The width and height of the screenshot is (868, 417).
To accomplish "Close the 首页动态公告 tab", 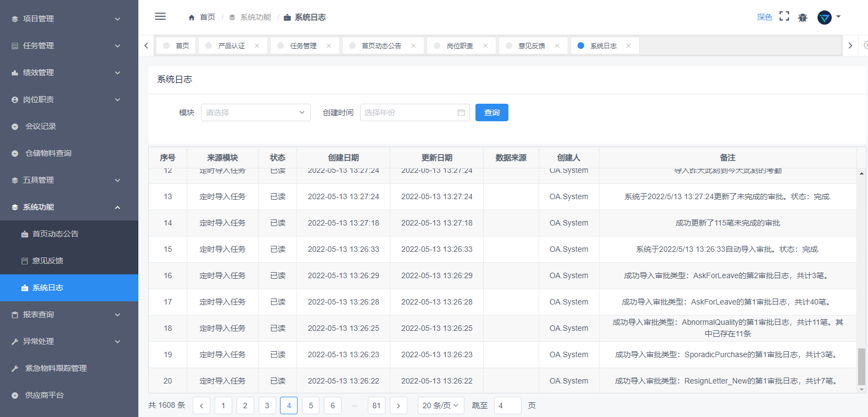I will pos(413,46).
